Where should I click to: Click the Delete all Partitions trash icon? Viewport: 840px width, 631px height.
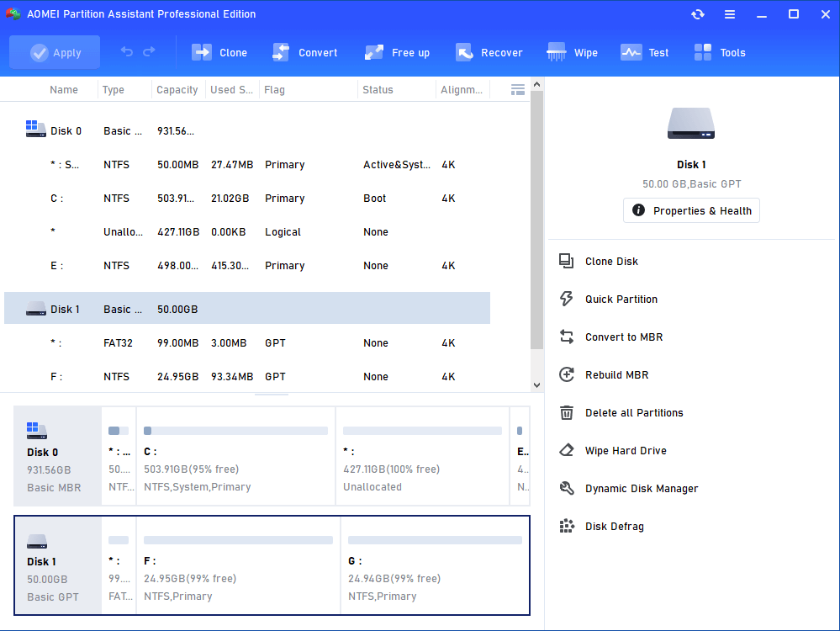(566, 412)
